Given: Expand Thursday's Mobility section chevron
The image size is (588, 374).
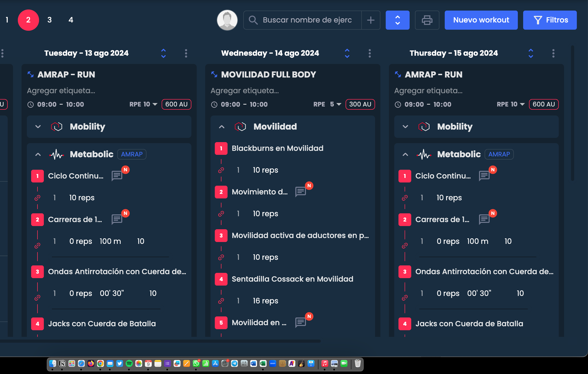Looking at the screenshot, I should pos(405,127).
